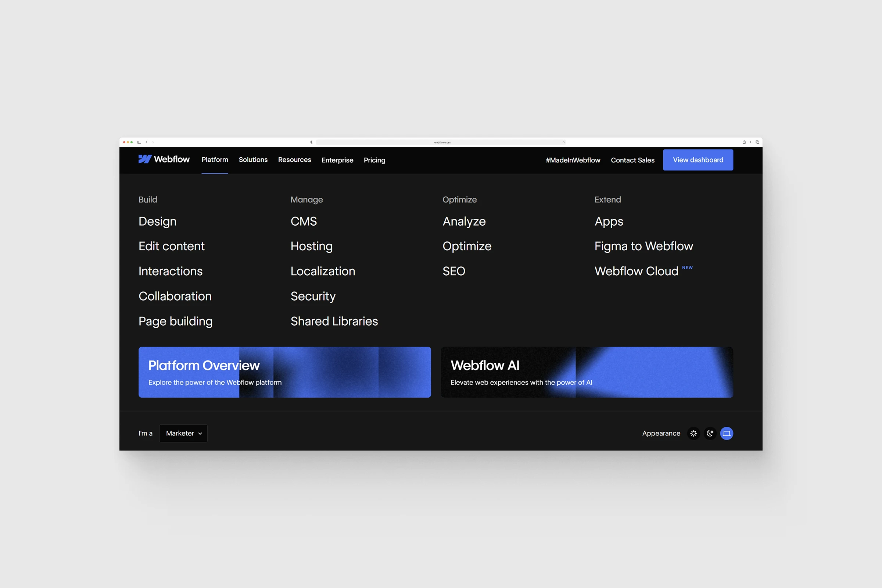Show tab overview icon
The height and width of the screenshot is (588, 882).
point(757,142)
